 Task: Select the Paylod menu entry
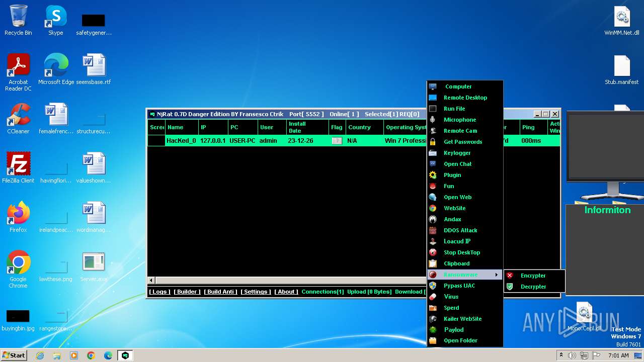click(x=465, y=330)
